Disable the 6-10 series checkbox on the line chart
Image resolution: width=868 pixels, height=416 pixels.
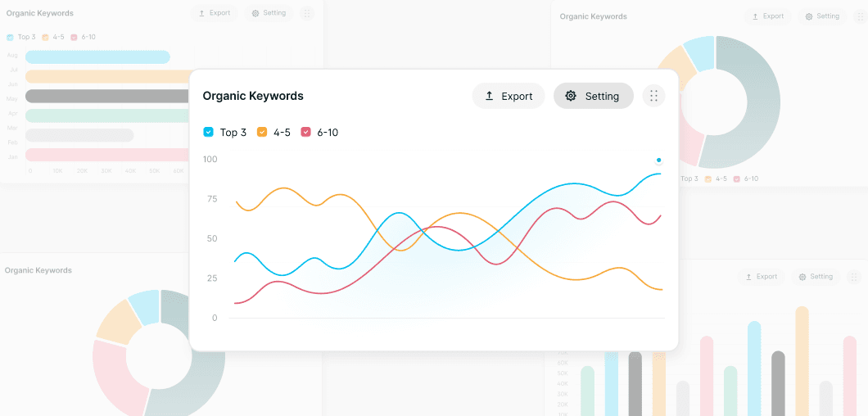(306, 132)
